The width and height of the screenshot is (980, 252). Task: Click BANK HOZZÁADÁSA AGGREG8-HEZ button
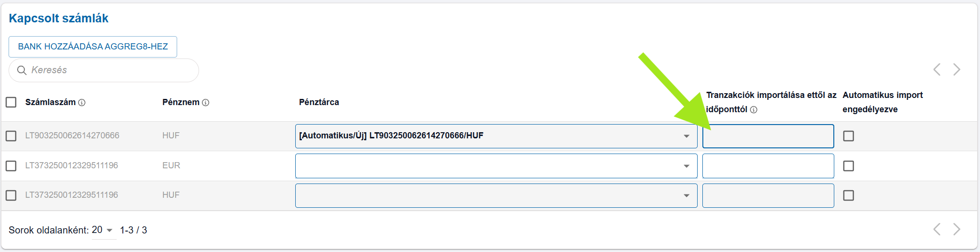click(93, 47)
